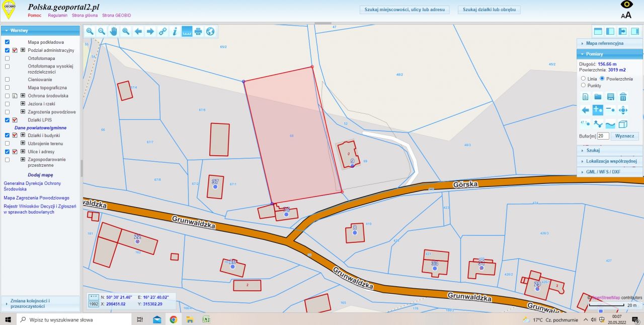Open accessibility eye contrast icon
This screenshot has height=325, width=644.
626,5
